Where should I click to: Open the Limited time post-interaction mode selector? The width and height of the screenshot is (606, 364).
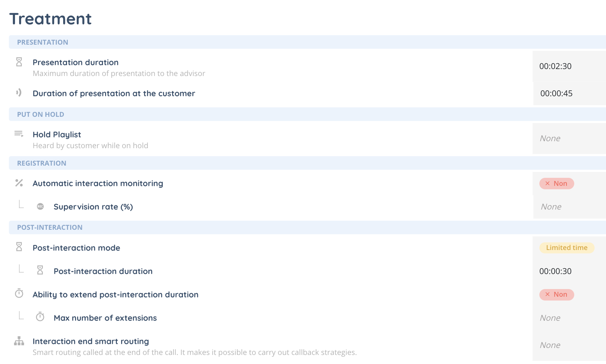coord(567,248)
